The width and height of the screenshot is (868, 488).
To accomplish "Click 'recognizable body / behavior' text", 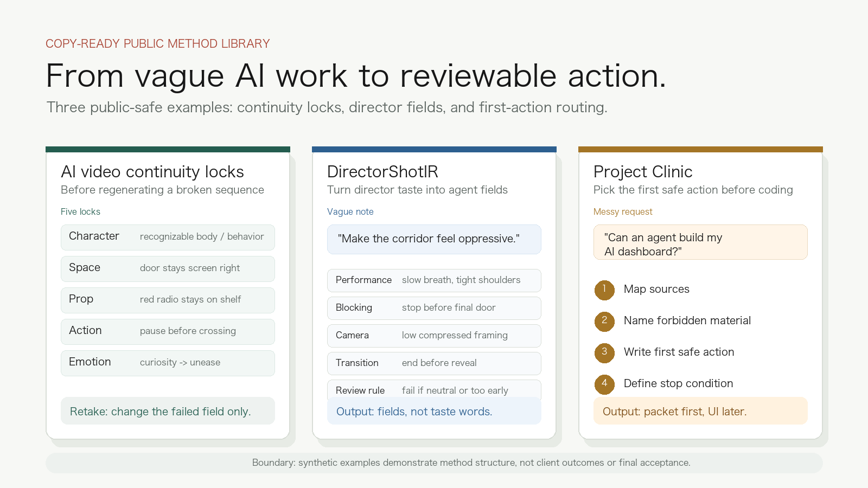I will click(202, 237).
